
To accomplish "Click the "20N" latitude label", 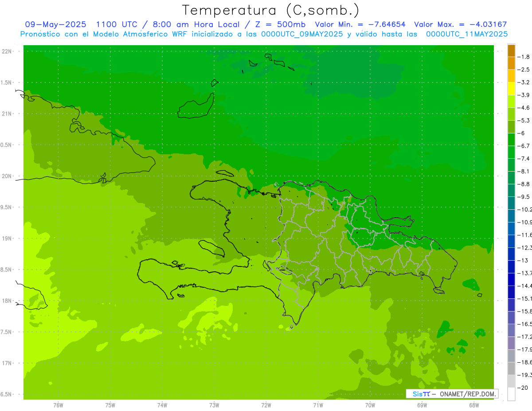I will coord(7,176).
